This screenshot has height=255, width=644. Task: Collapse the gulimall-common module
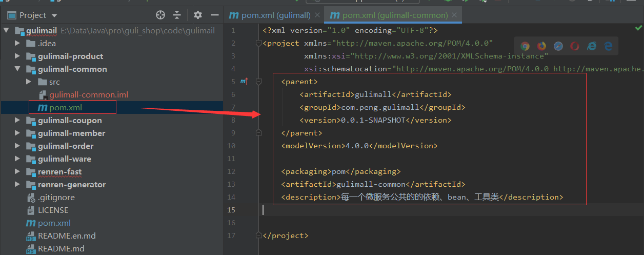click(x=17, y=69)
